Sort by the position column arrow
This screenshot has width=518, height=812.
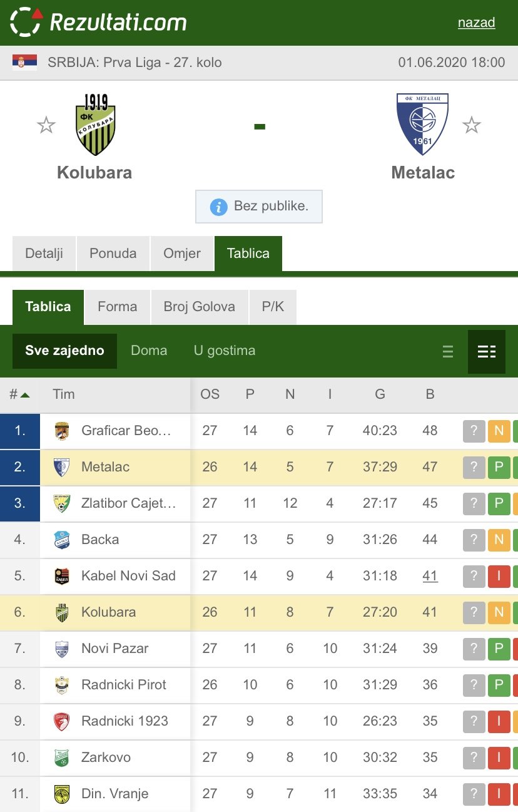(x=25, y=394)
